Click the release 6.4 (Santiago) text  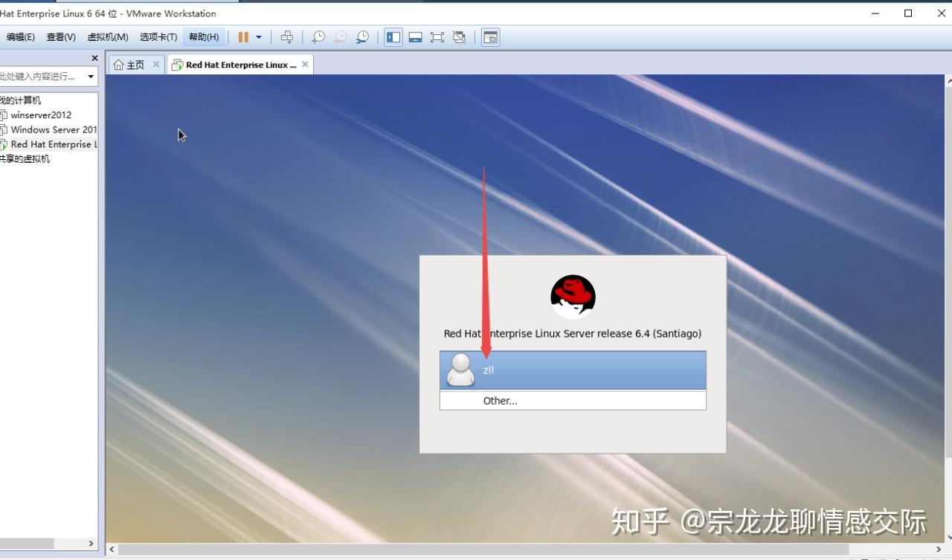[x=649, y=333]
